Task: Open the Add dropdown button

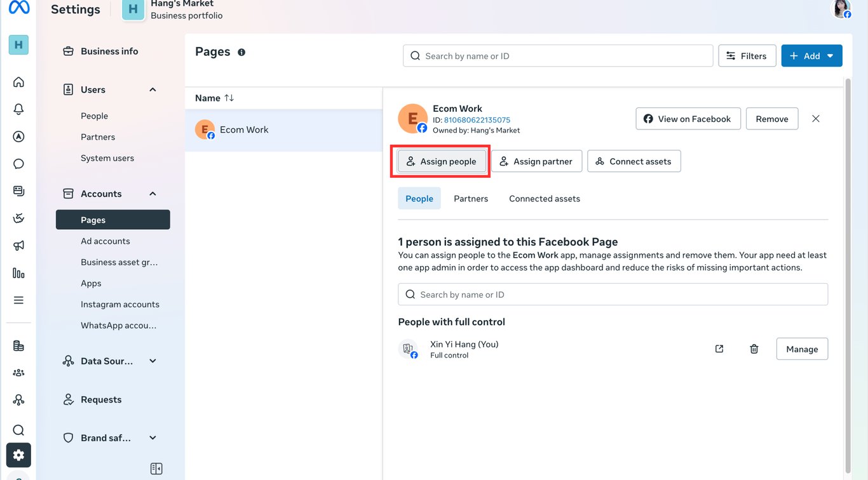Action: click(x=811, y=56)
